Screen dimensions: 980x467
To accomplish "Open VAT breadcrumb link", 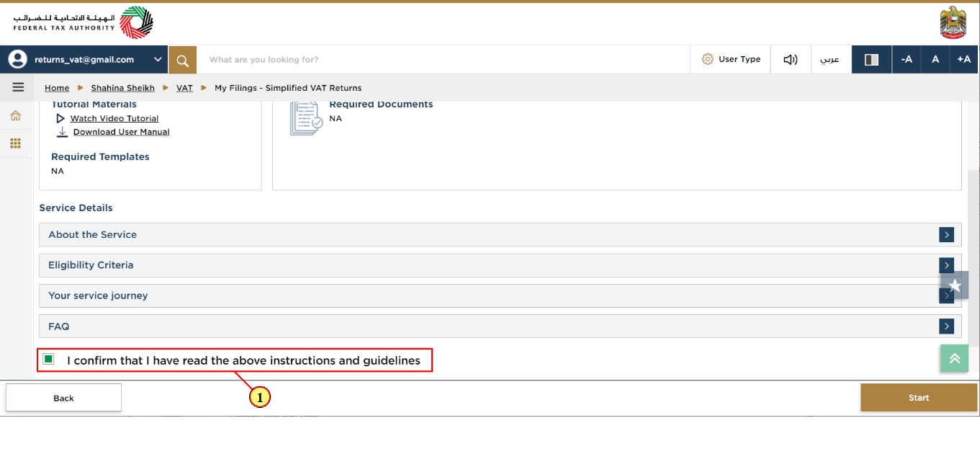I will coord(184,88).
